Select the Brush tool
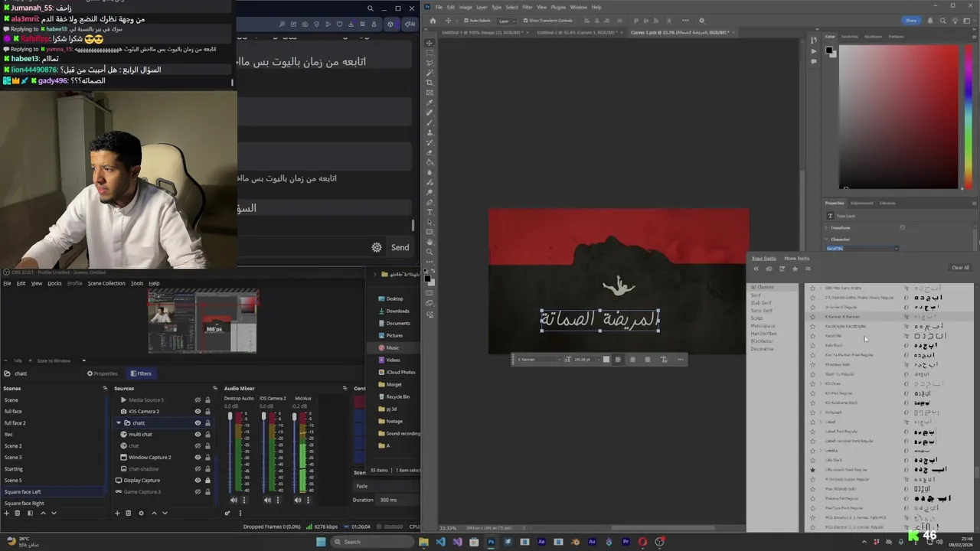 (430, 122)
